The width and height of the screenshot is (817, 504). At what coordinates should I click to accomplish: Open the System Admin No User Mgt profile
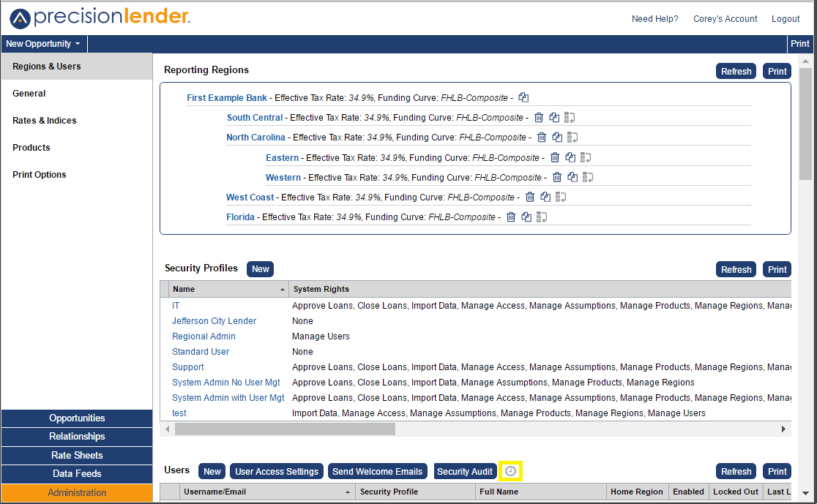pos(225,383)
